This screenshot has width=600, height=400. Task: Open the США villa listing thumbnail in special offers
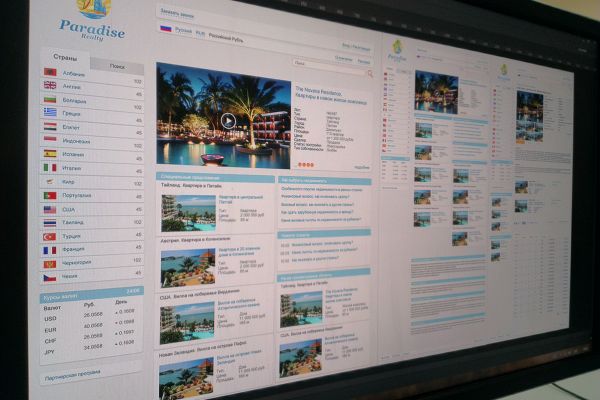tap(187, 323)
